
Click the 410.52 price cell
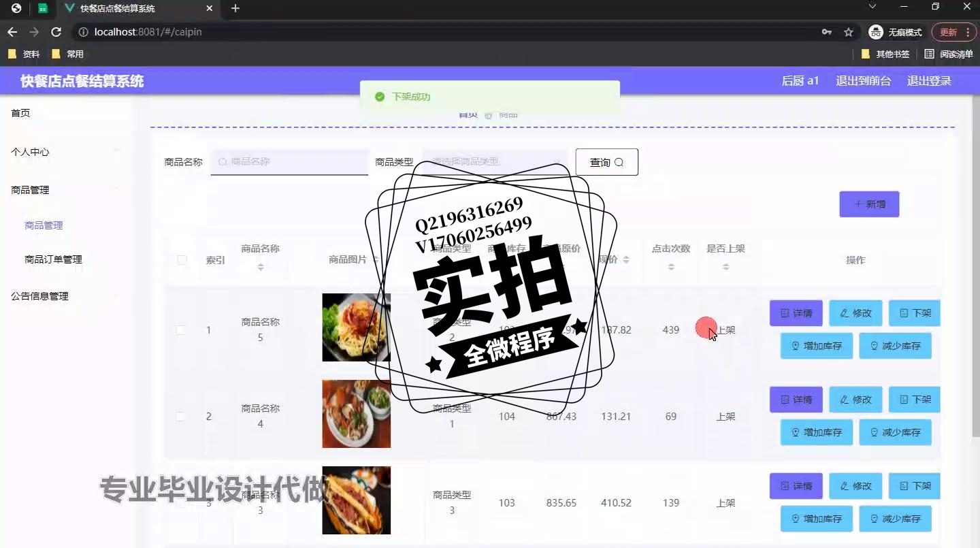616,503
